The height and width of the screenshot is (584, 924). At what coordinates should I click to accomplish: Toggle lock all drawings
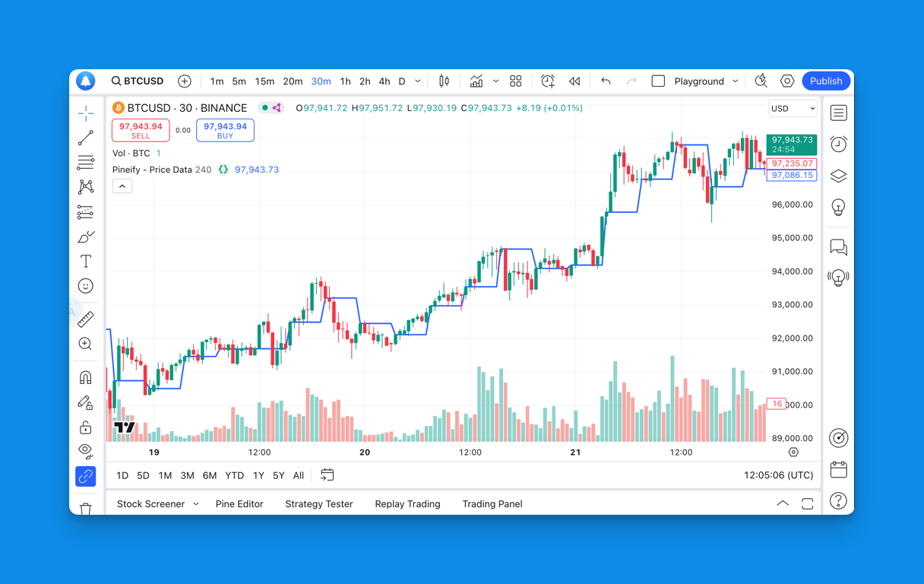coord(86,427)
